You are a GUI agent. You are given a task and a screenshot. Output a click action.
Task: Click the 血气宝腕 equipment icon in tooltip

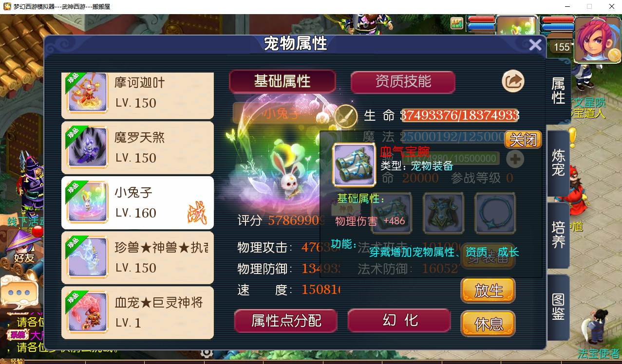click(355, 165)
